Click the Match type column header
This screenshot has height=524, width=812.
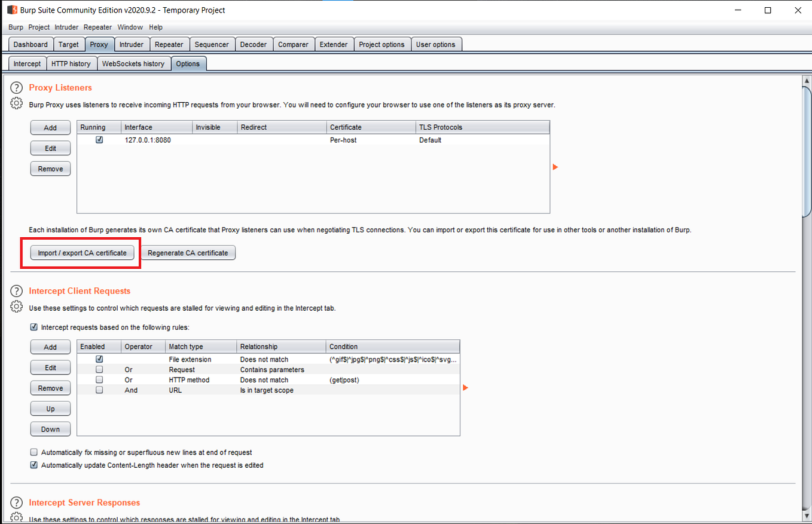tap(200, 347)
